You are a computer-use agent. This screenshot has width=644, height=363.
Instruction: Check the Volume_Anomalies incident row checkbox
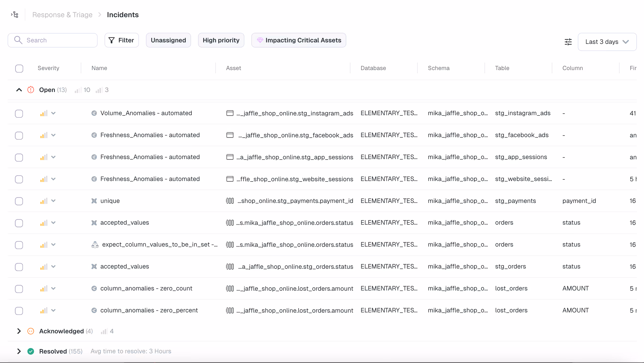pos(19,114)
